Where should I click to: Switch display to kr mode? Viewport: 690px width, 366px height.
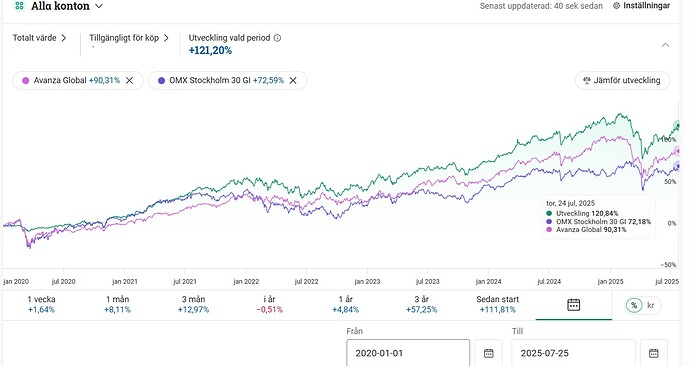click(x=651, y=305)
